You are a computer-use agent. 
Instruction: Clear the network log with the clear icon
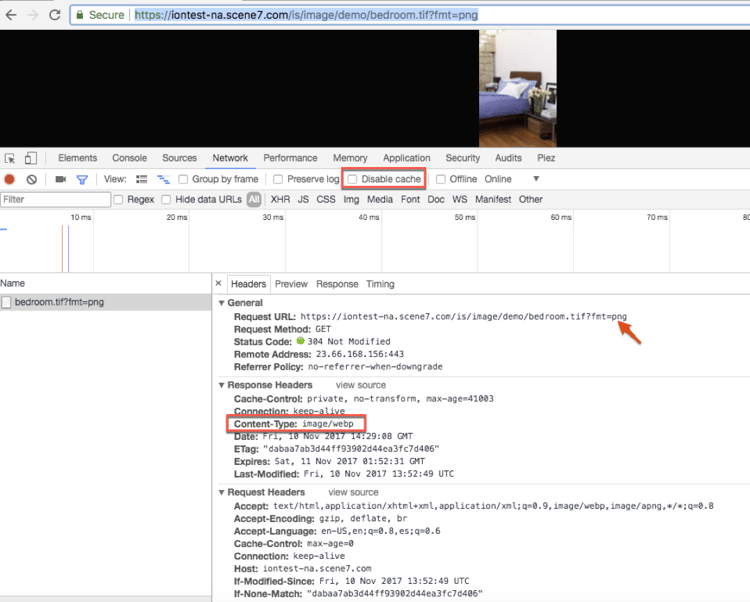coord(32,179)
